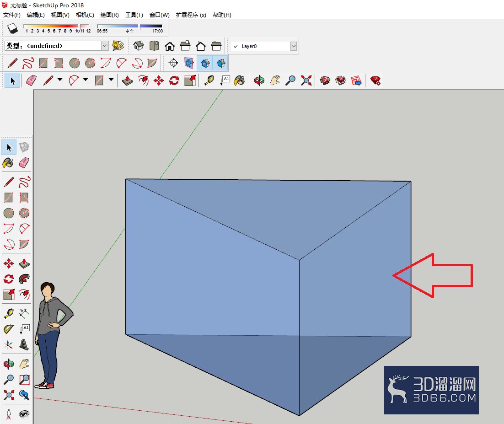Activate the Orbit tool in top toolbar
Screen dimensions: 504x424
[259, 81]
